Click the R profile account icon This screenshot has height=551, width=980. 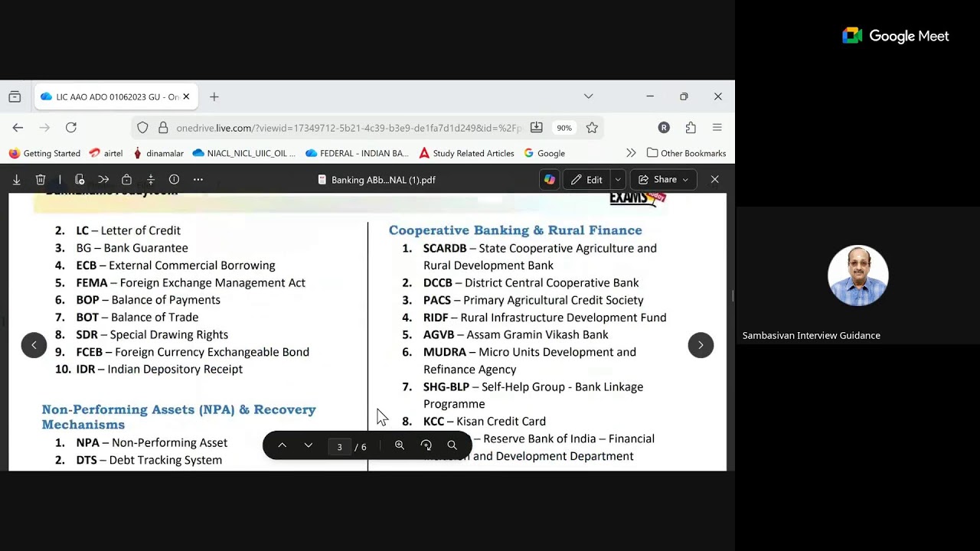point(664,128)
